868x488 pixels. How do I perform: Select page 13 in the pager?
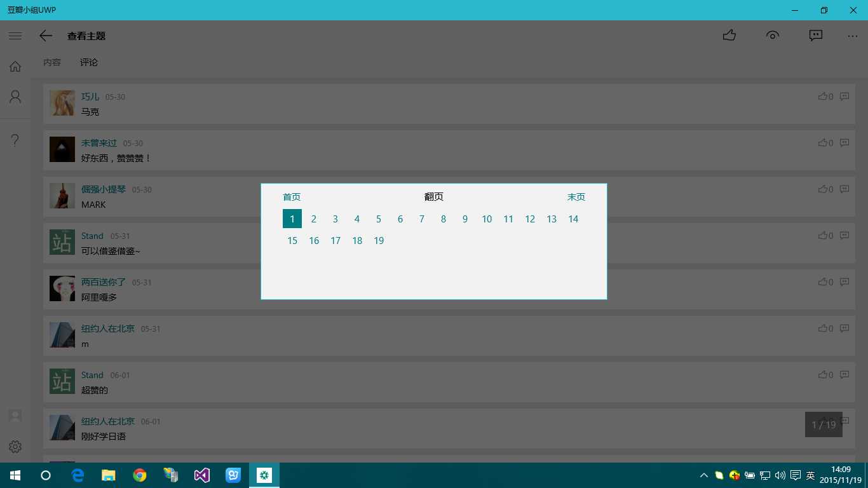[552, 219]
